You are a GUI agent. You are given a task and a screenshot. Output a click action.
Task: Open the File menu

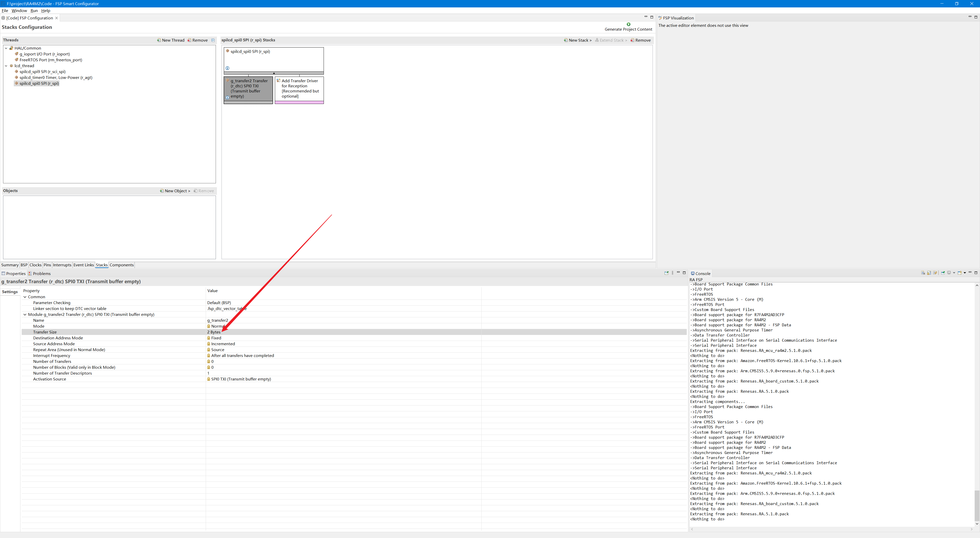5,11
